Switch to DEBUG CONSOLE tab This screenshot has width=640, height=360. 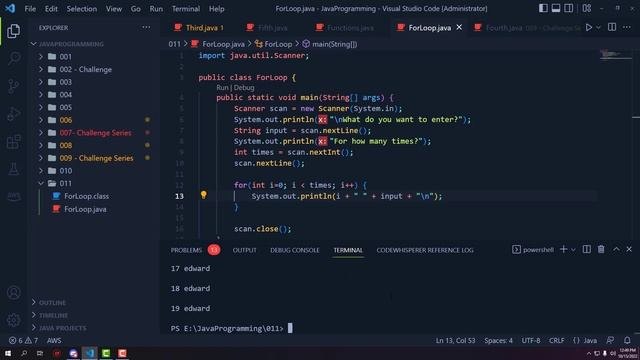point(295,250)
